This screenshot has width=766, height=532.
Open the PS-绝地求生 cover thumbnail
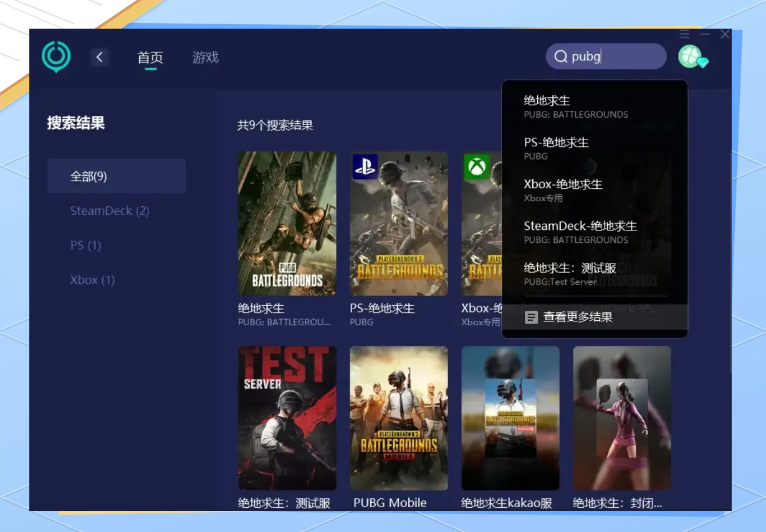(399, 224)
